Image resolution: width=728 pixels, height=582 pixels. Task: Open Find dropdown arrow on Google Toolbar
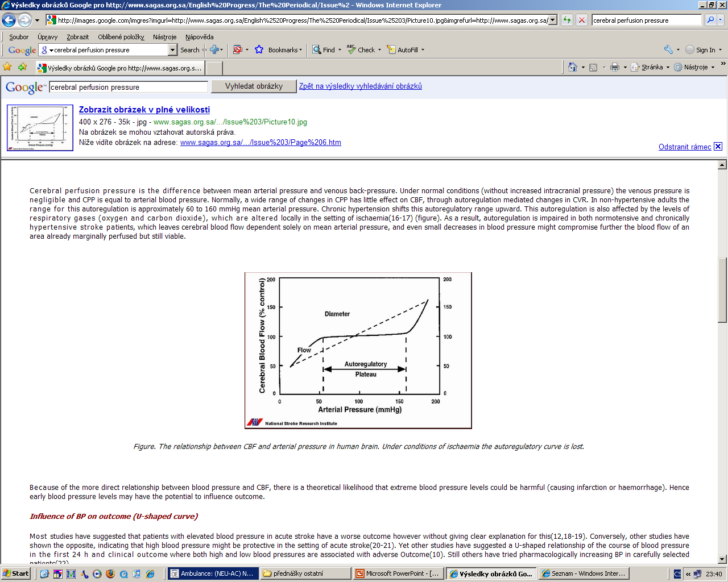click(x=340, y=50)
